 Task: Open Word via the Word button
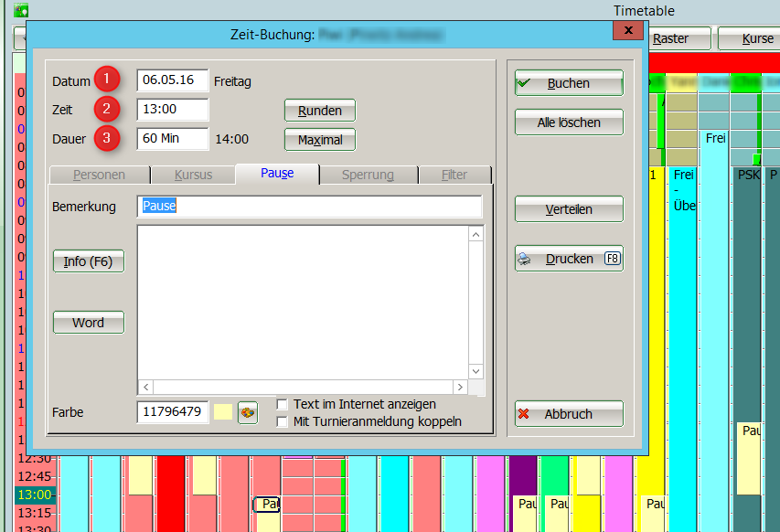click(89, 323)
